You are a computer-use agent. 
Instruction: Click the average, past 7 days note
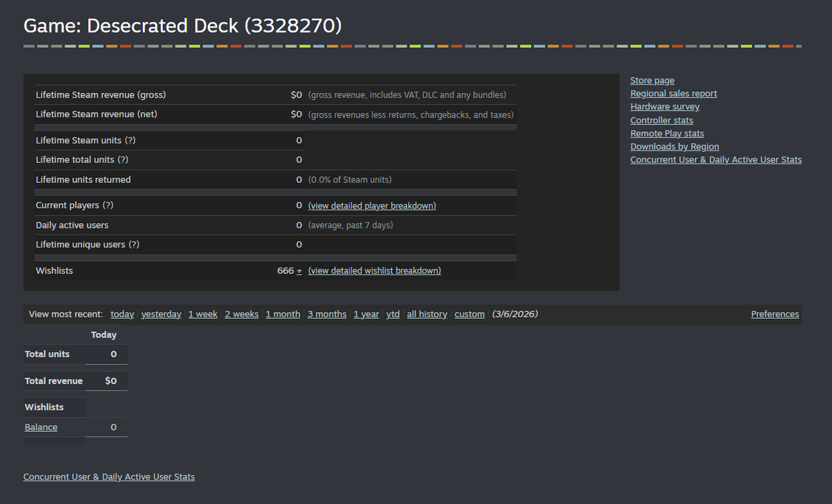point(351,225)
